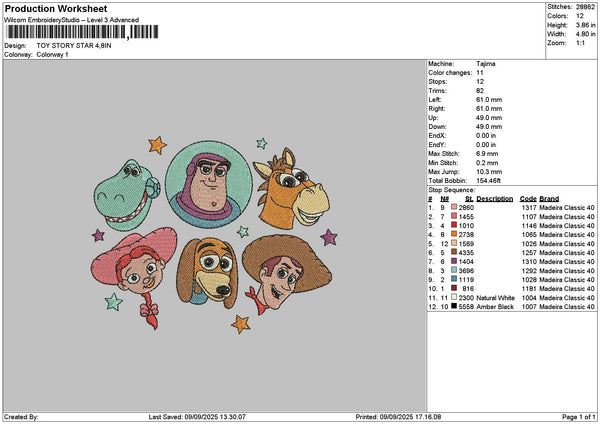Click the purple star right of Woody's hat
This screenshot has width=600, height=424.
(x=329, y=238)
